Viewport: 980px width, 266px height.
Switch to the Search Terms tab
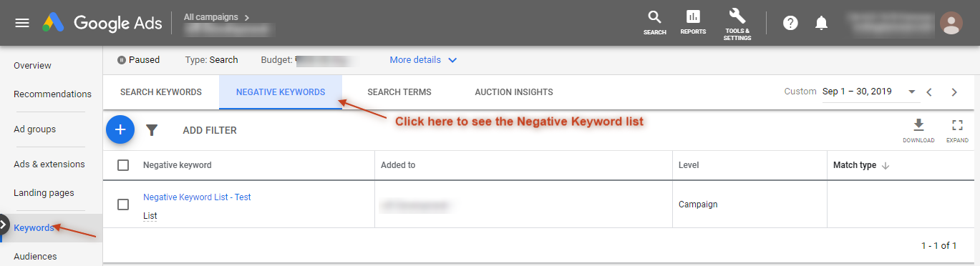tap(399, 92)
